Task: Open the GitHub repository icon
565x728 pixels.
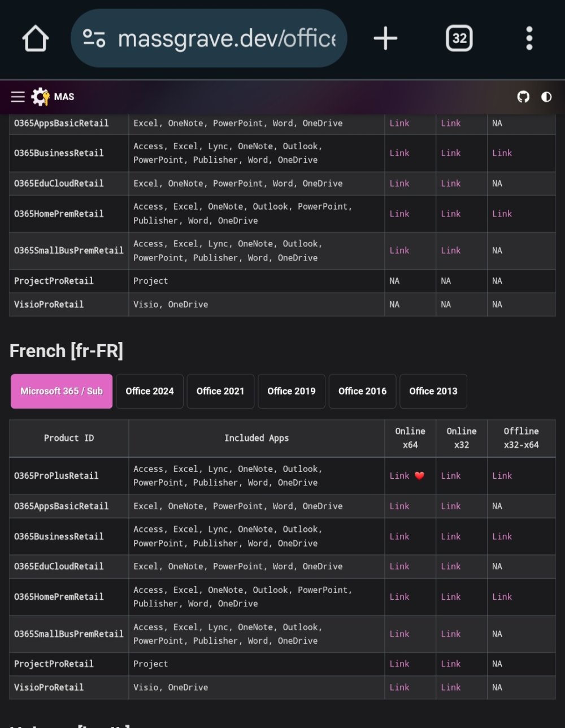Action: tap(524, 97)
